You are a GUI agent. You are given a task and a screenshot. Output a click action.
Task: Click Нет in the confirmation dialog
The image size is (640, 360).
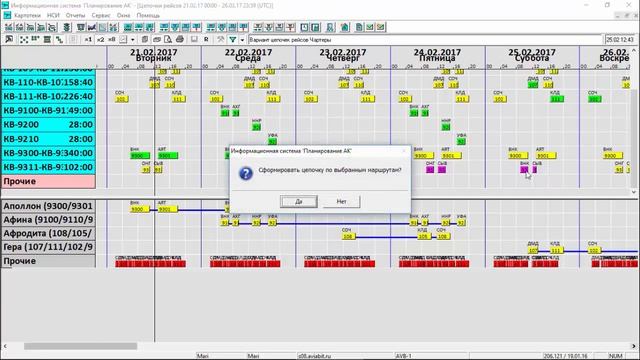click(x=341, y=201)
